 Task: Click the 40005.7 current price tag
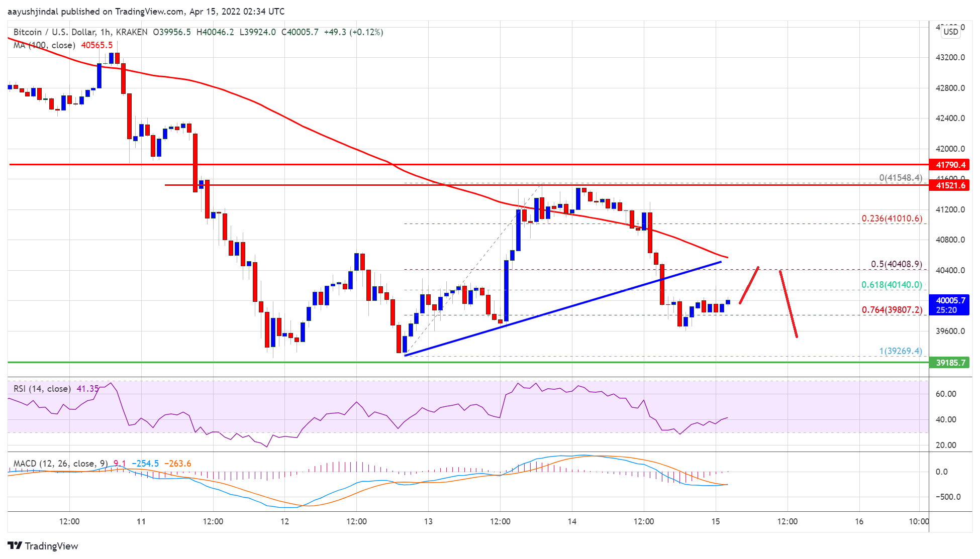[x=950, y=300]
